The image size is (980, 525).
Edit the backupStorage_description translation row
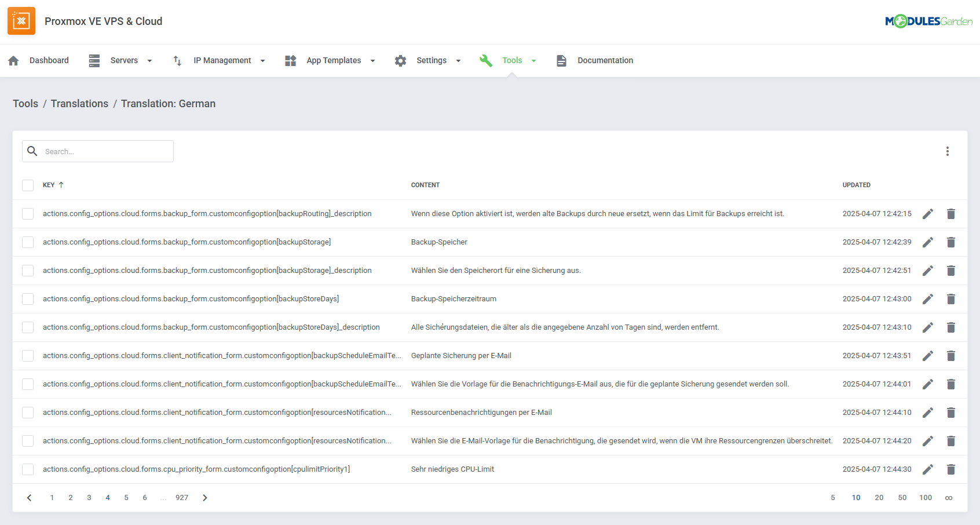[928, 271]
